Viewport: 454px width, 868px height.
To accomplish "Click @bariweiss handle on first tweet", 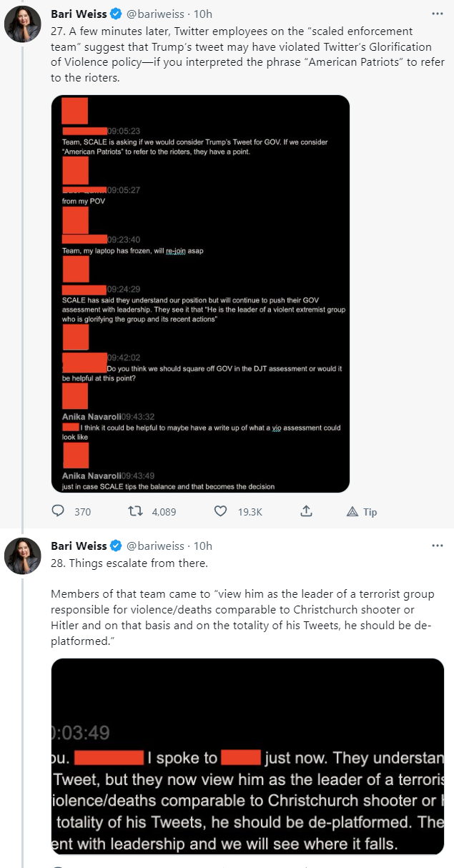I will coord(155,14).
